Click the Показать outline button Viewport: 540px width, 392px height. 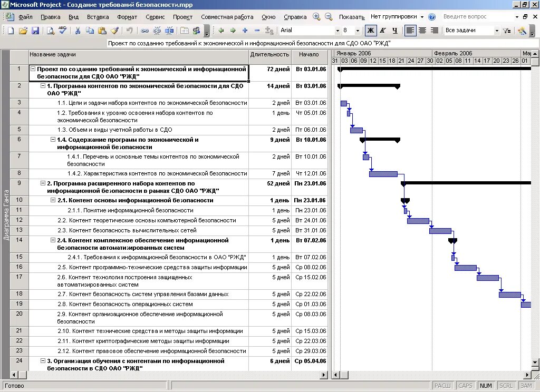352,17
